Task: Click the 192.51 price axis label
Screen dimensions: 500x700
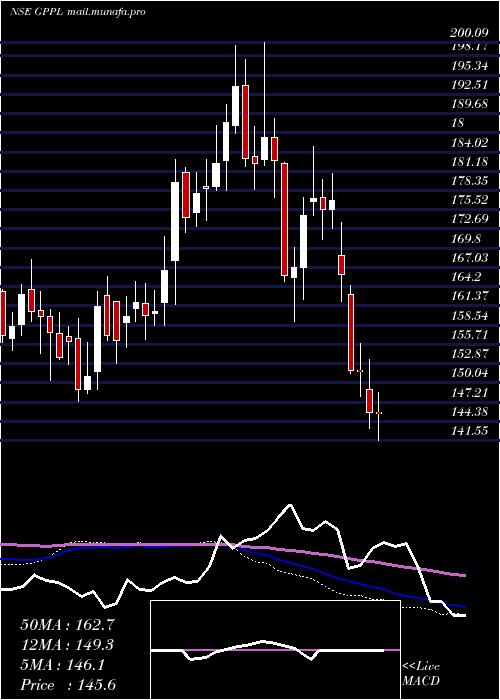Action: click(469, 85)
